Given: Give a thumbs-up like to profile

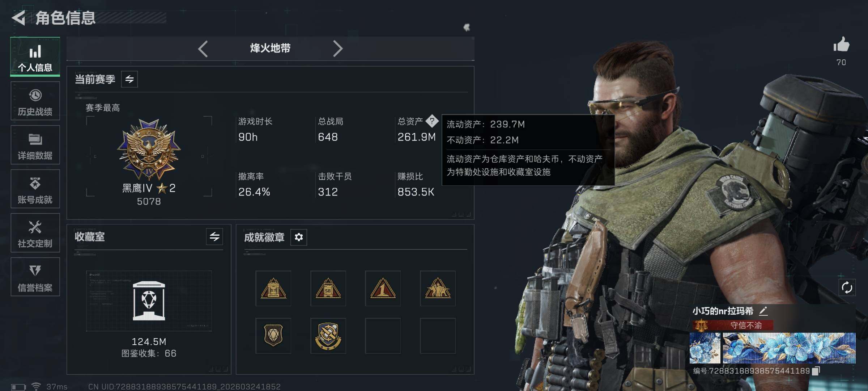Looking at the screenshot, I should (841, 46).
